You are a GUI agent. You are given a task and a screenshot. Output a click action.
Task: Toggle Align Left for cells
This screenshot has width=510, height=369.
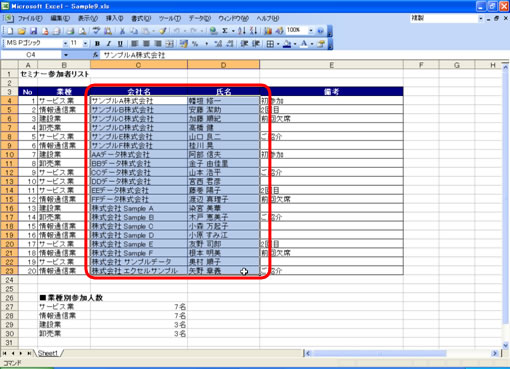pyautogui.click(x=134, y=44)
